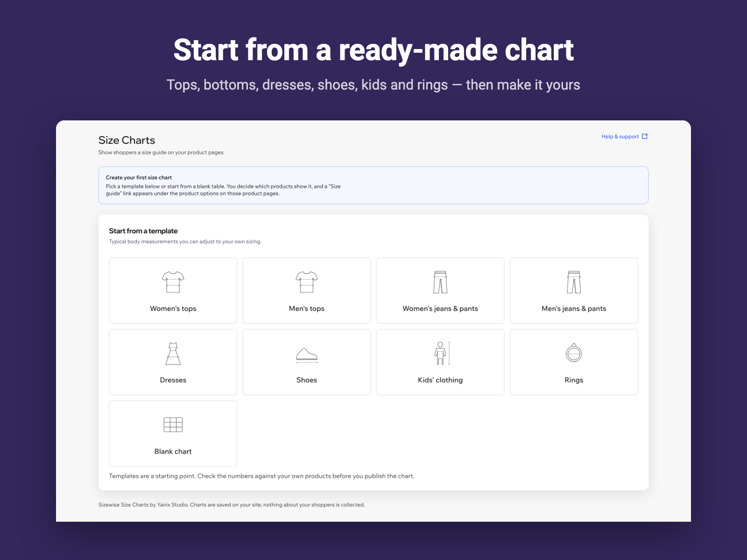The height and width of the screenshot is (560, 747).
Task: Choose the Shoes template label
Action: [x=306, y=380]
